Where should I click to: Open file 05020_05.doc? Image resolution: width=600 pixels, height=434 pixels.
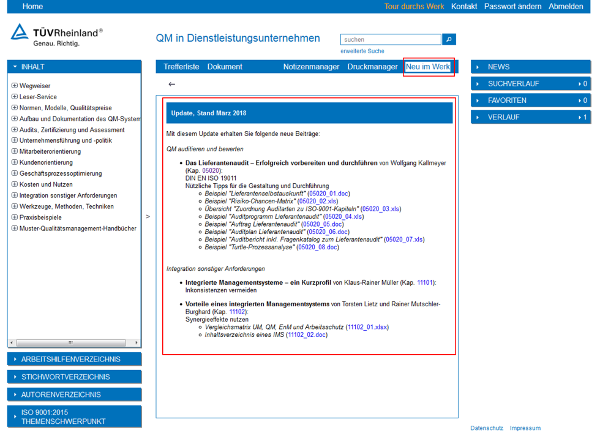[323, 224]
